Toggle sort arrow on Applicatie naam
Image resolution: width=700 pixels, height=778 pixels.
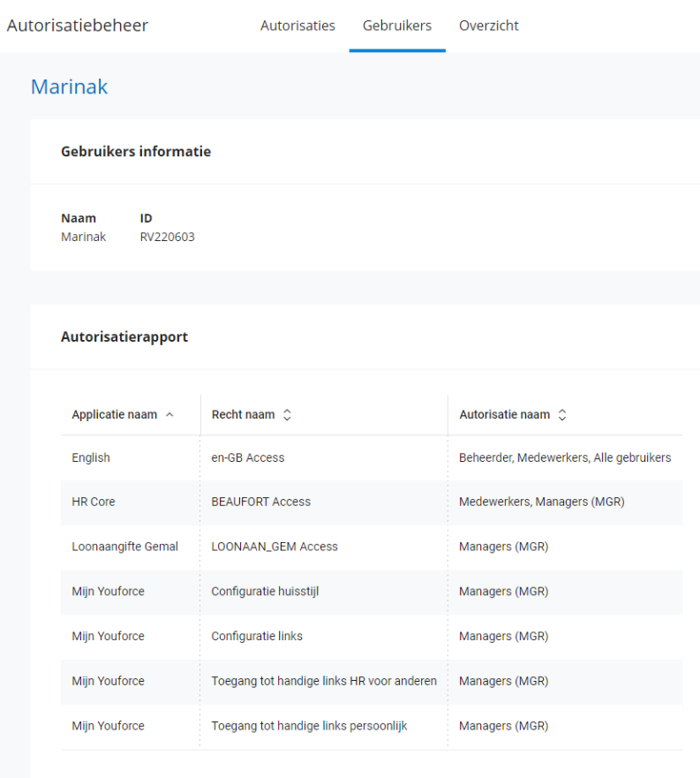click(x=169, y=414)
